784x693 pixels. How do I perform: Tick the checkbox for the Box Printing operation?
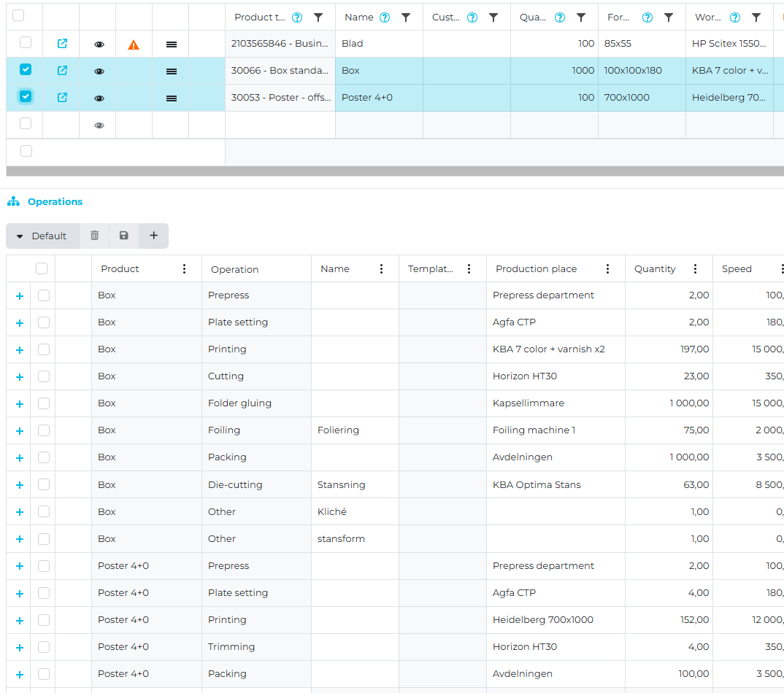point(44,349)
